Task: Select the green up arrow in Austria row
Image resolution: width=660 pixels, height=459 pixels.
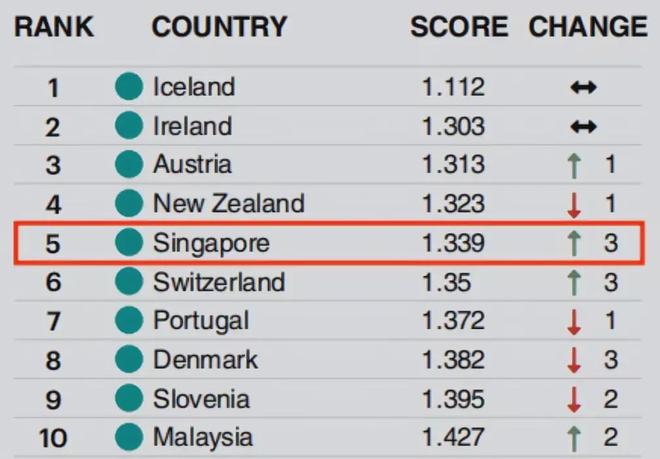Action: 574,165
